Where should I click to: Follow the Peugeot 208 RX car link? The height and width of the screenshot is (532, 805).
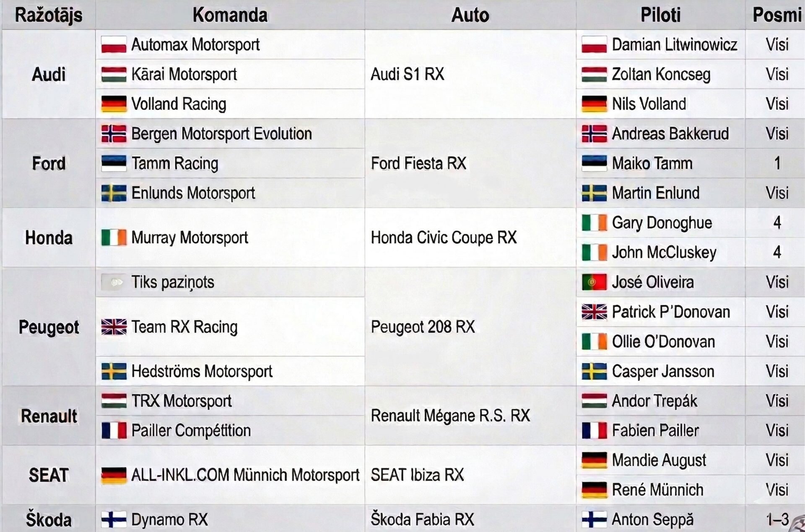pos(423,327)
